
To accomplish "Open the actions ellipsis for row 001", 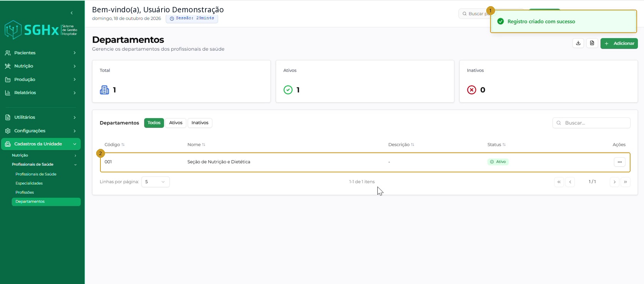I will point(619,162).
